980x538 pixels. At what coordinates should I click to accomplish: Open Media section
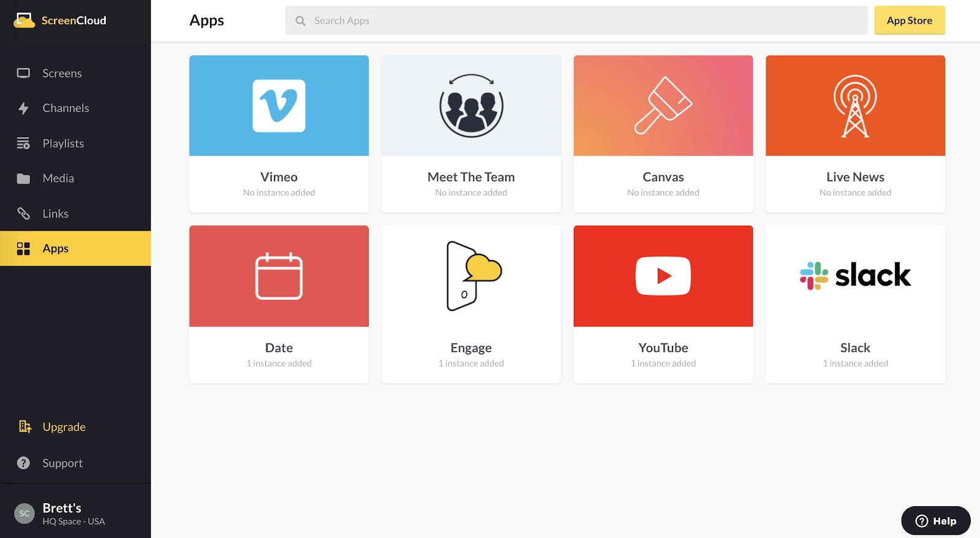(75, 179)
